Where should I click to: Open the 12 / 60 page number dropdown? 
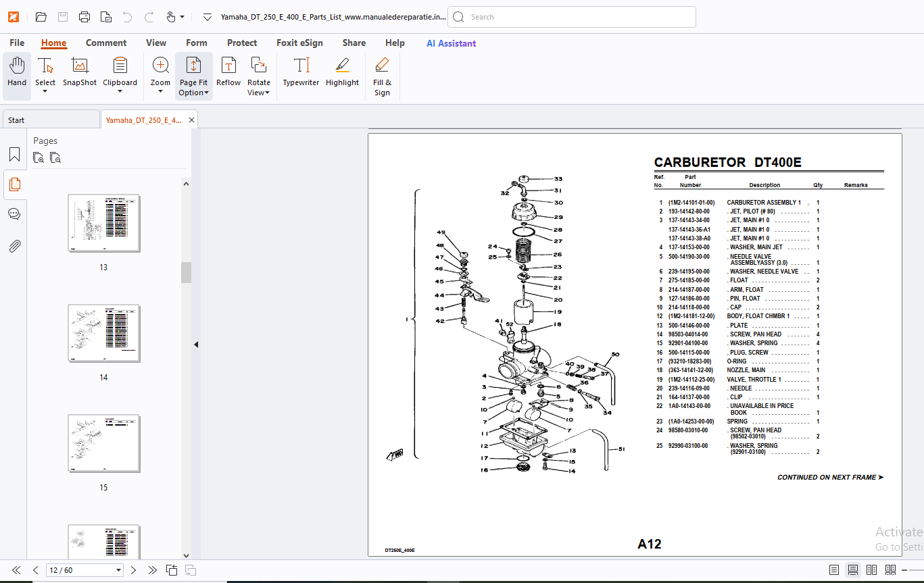119,570
